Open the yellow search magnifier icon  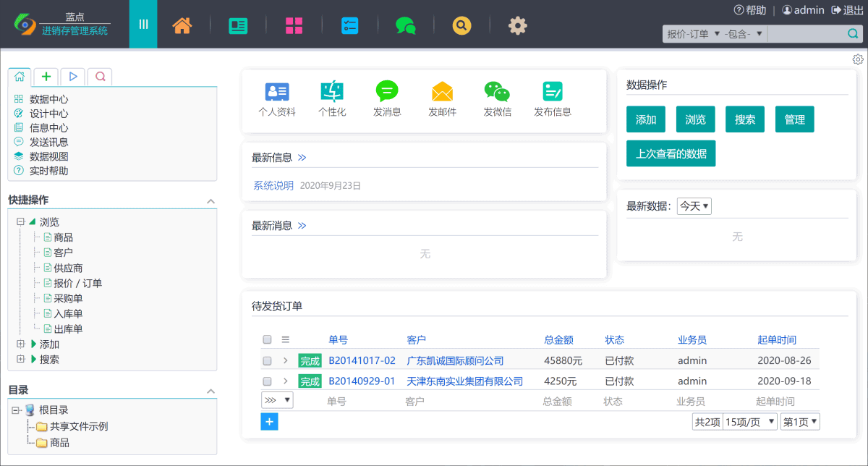[x=461, y=25]
